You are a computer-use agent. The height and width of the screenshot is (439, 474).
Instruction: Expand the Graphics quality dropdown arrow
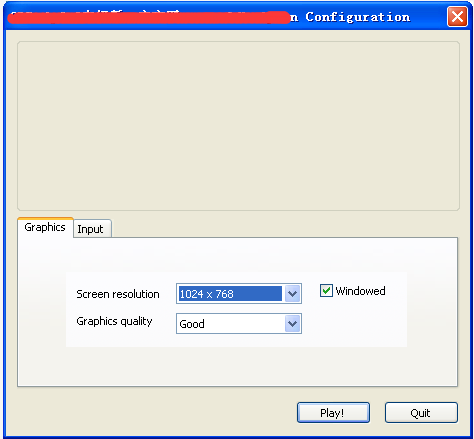tap(292, 324)
